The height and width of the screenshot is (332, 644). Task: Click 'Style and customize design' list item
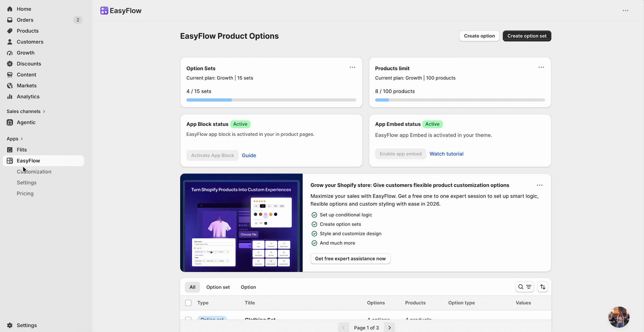[350, 234]
